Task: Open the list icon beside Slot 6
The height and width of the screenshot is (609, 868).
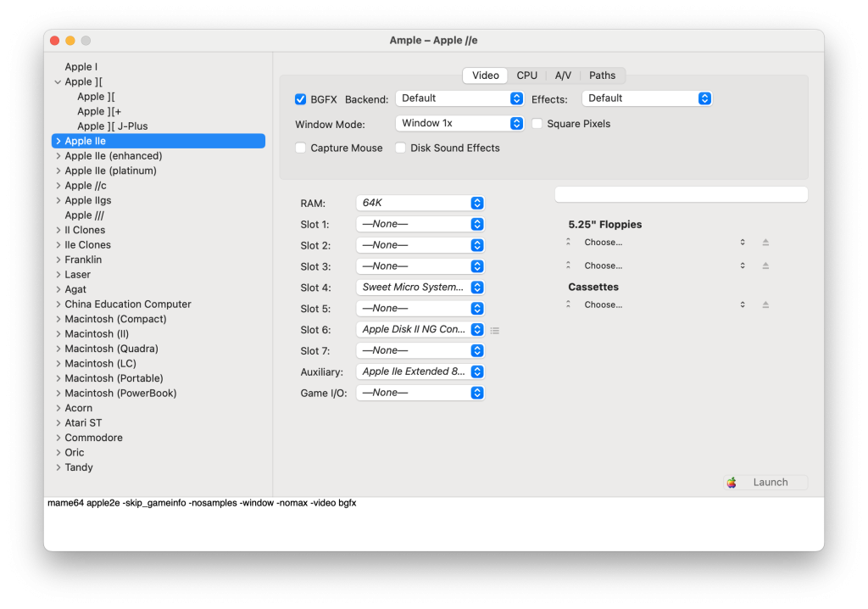Action: 495,330
